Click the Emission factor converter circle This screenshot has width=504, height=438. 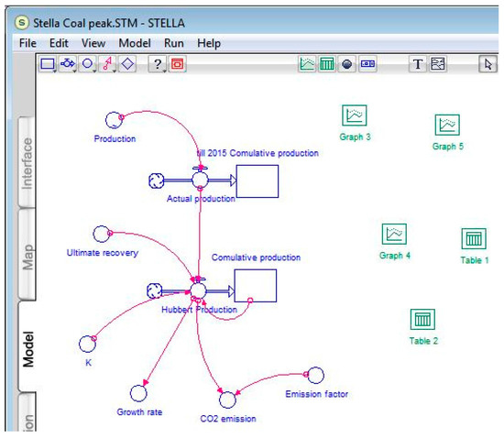(x=315, y=376)
